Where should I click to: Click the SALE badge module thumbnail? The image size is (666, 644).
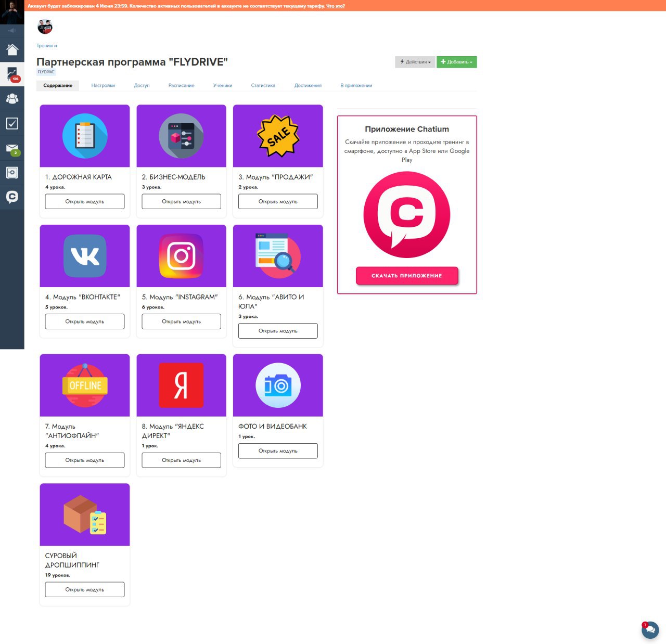(x=278, y=136)
